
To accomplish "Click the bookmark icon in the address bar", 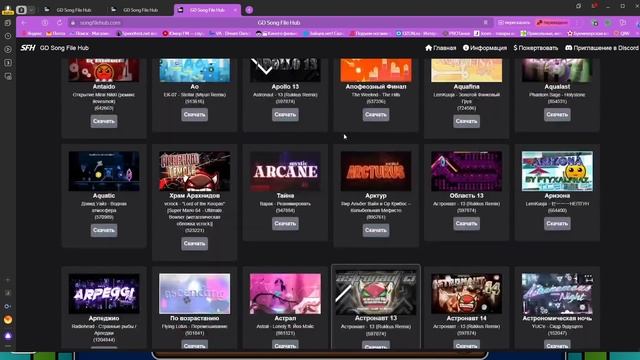I will click(485, 23).
